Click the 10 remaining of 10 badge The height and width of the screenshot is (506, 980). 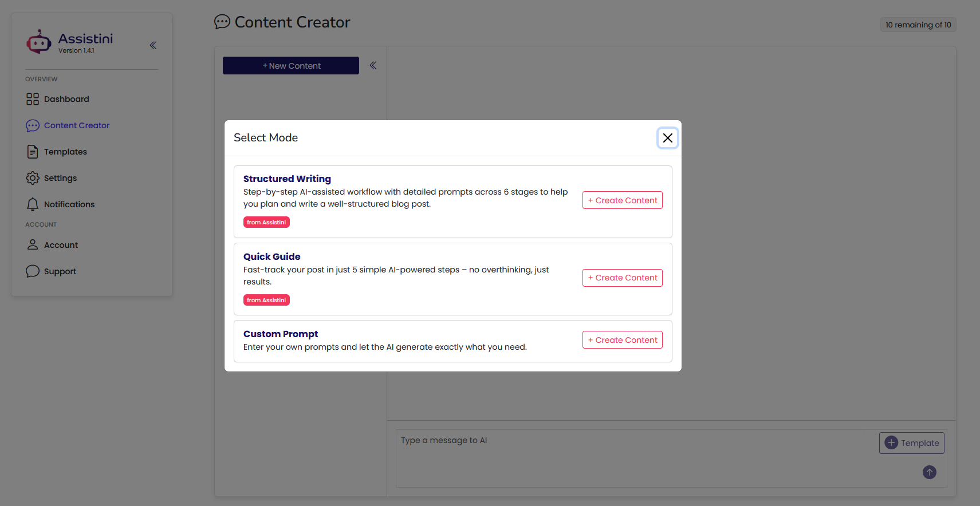click(x=918, y=25)
